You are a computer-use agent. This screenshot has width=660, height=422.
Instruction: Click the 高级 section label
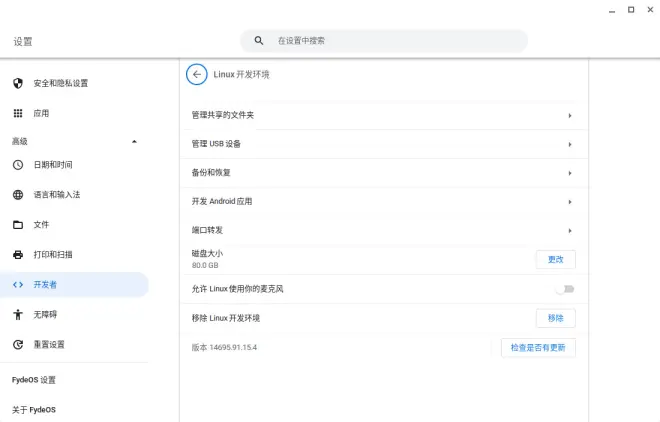[20, 141]
